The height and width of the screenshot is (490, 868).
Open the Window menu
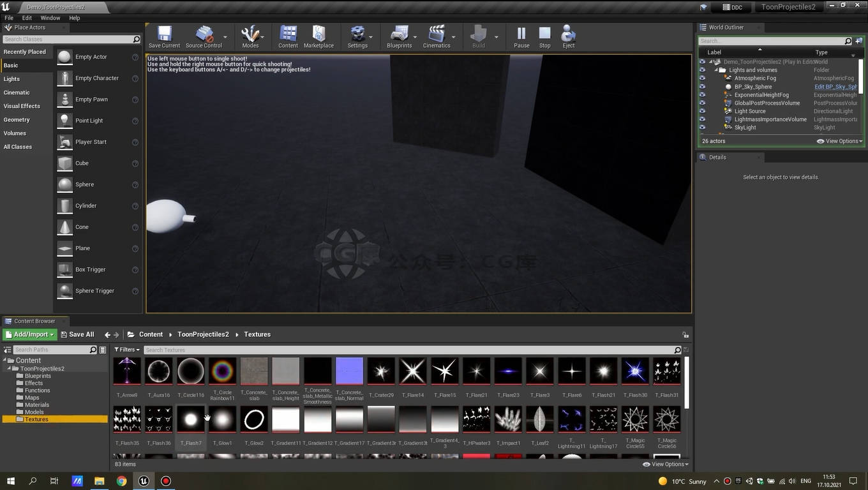point(50,18)
